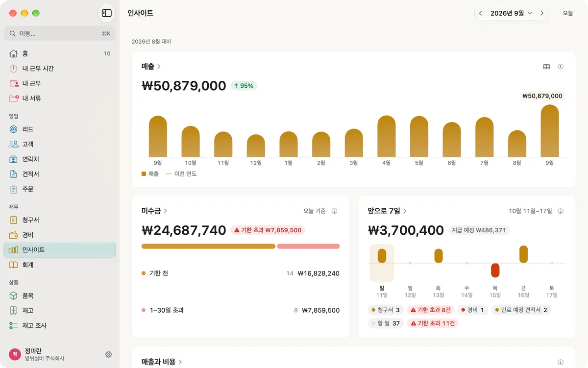Show info for the 미수금 card

click(x=334, y=211)
